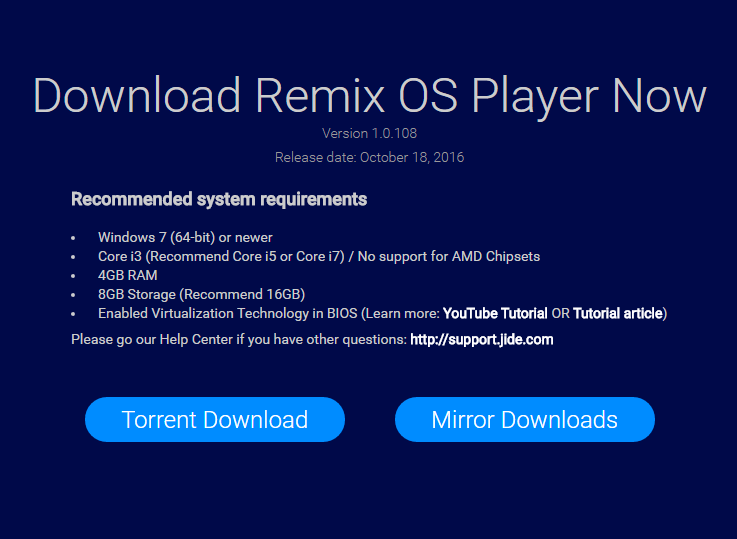Click the '8GB Storage (Recommend 16GB)' item
The height and width of the screenshot is (539, 737).
(201, 295)
